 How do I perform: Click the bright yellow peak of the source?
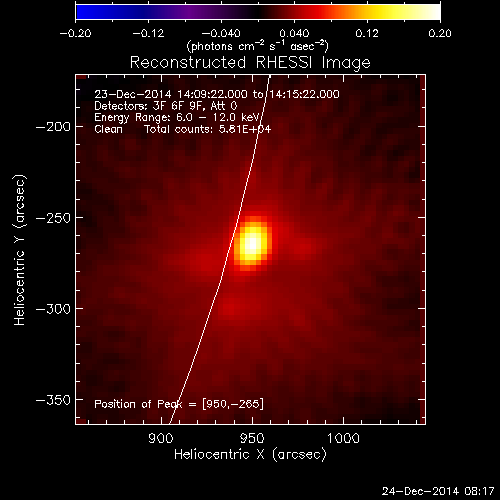coord(252,244)
